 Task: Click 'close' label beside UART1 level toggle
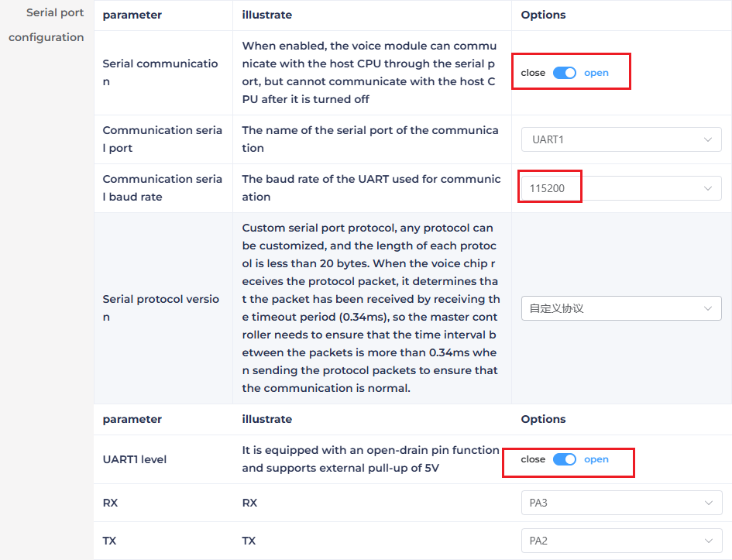point(533,459)
